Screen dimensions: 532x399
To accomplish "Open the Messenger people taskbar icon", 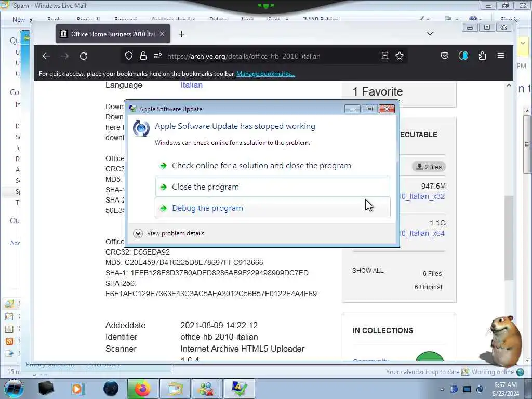I will pyautogui.click(x=206, y=389).
